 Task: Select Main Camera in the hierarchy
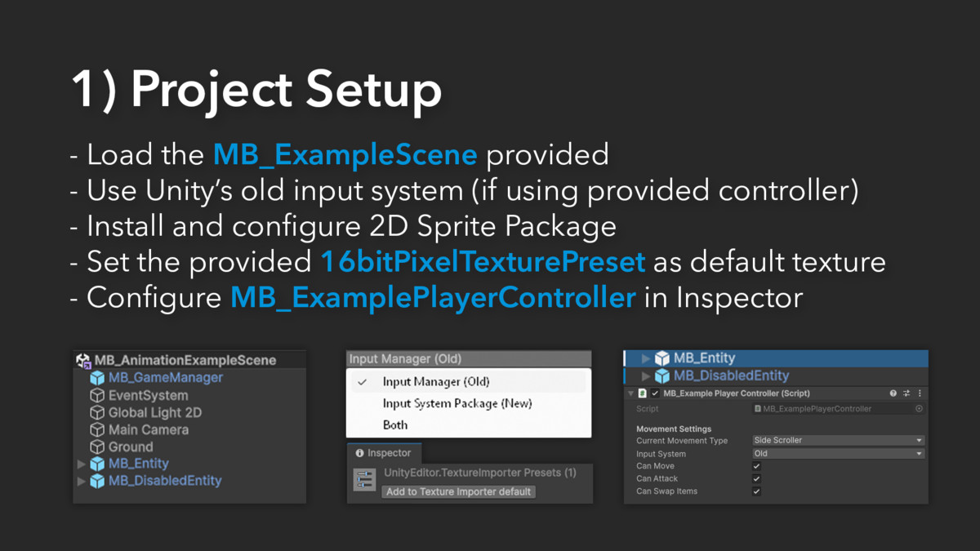pyautogui.click(x=148, y=429)
